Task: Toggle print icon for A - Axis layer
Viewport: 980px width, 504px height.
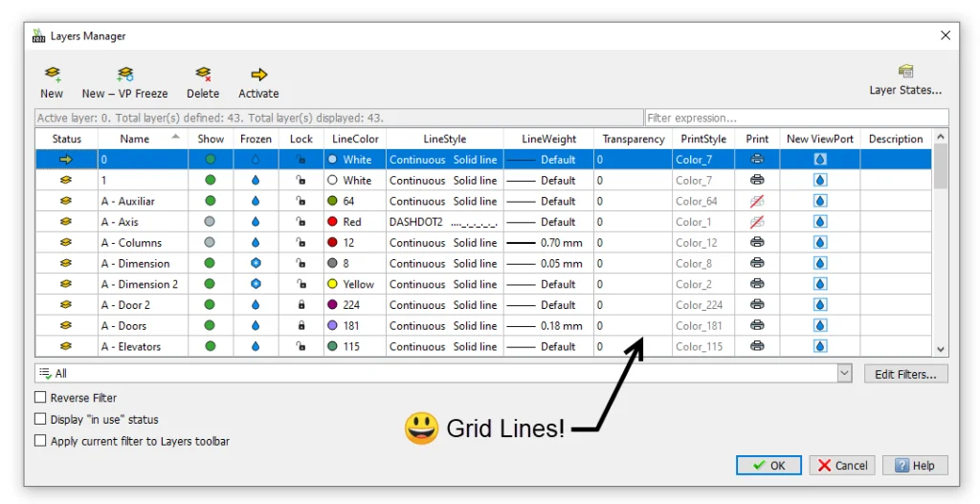Action: (x=757, y=222)
